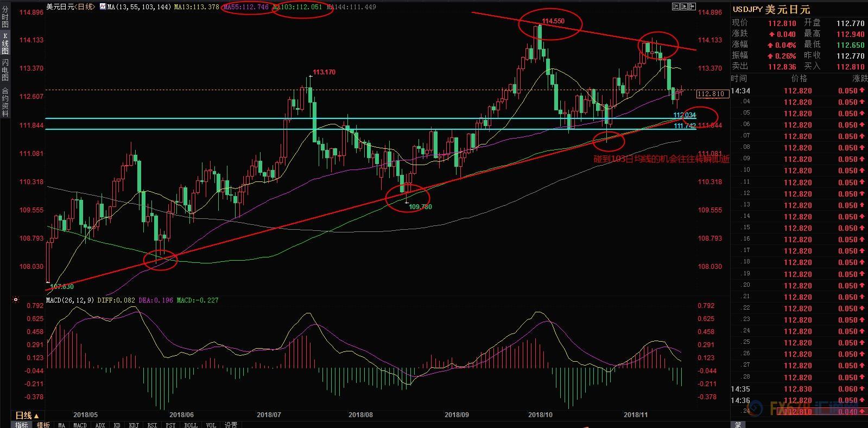Open the 合约资料 vertical tab
The height and width of the screenshot is (428, 868).
coord(5,102)
